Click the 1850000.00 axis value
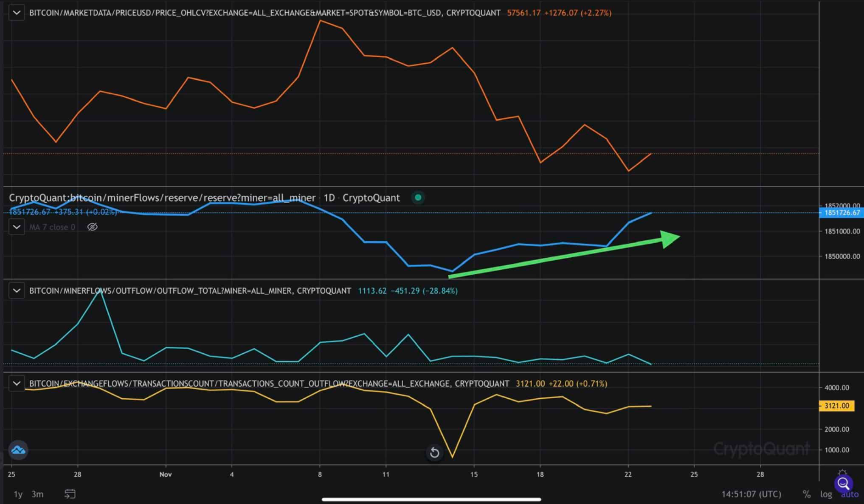864x504 pixels. (843, 257)
